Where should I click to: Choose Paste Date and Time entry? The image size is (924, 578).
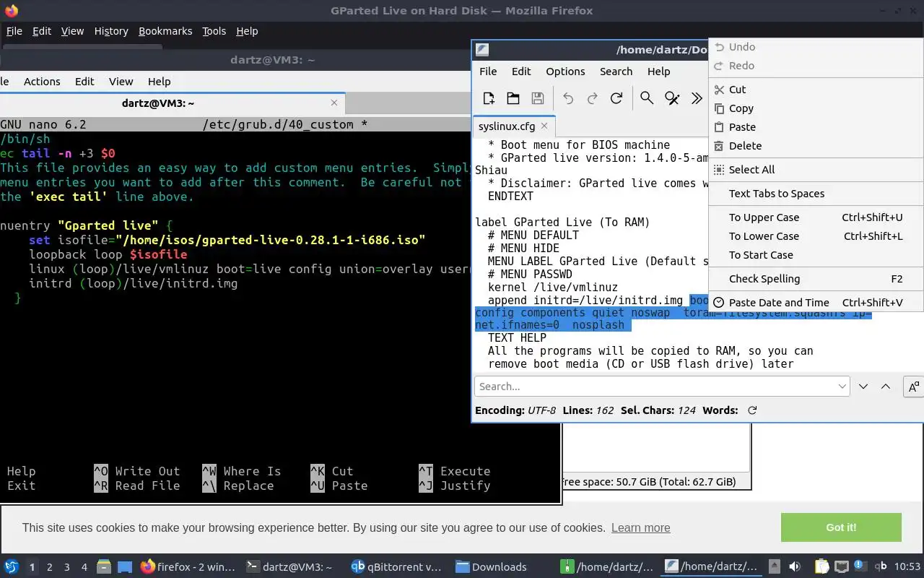816,303
